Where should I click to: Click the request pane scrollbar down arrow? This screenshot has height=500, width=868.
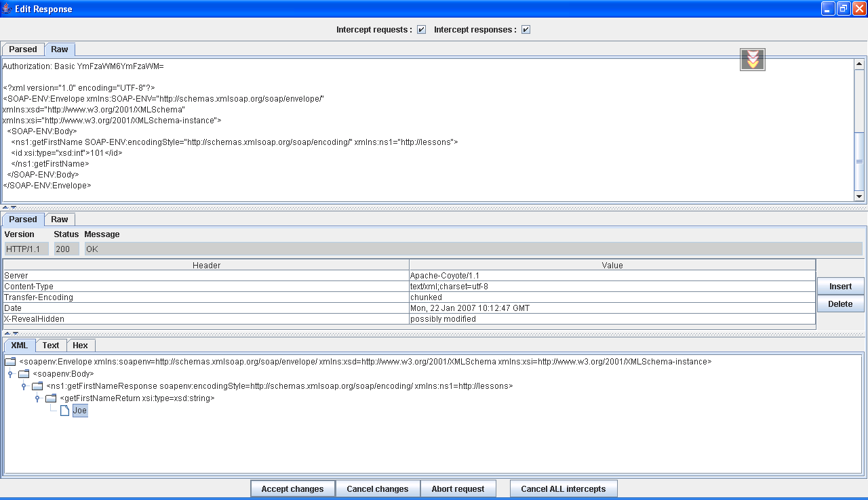[x=859, y=196]
